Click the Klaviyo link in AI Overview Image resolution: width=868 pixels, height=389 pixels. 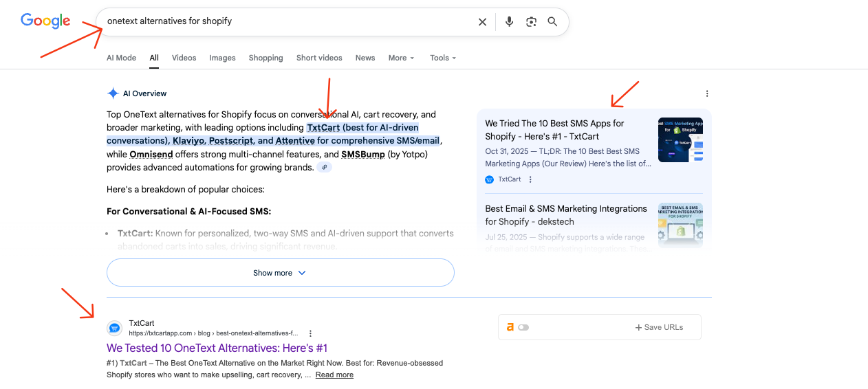188,141
